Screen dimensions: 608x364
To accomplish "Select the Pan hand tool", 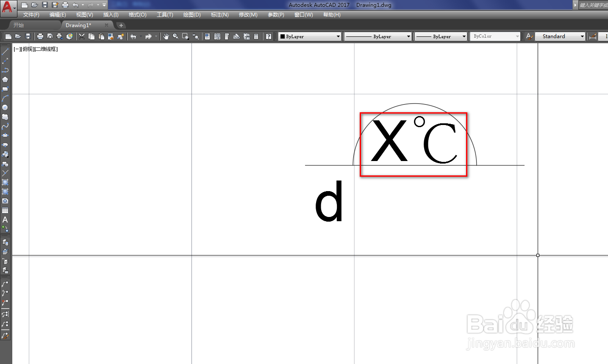I will tap(166, 36).
